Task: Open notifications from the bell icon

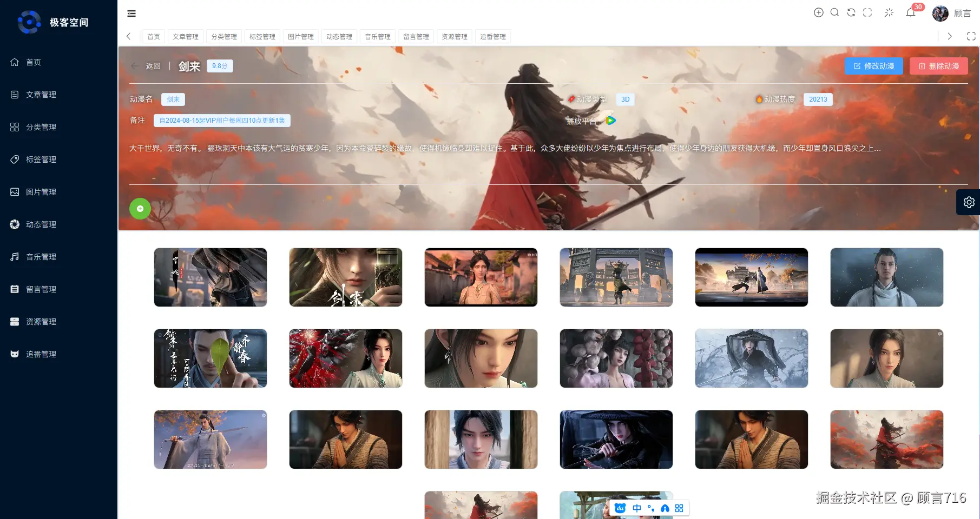Action: pyautogui.click(x=911, y=12)
